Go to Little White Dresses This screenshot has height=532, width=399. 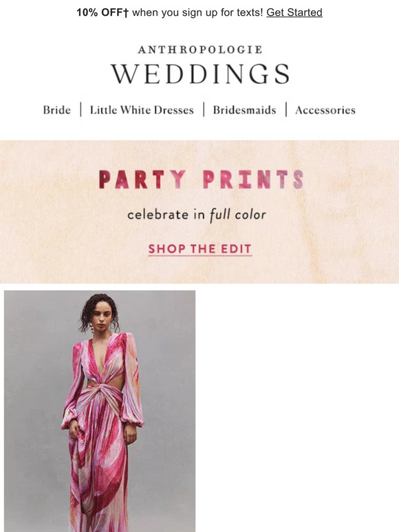pyautogui.click(x=142, y=110)
